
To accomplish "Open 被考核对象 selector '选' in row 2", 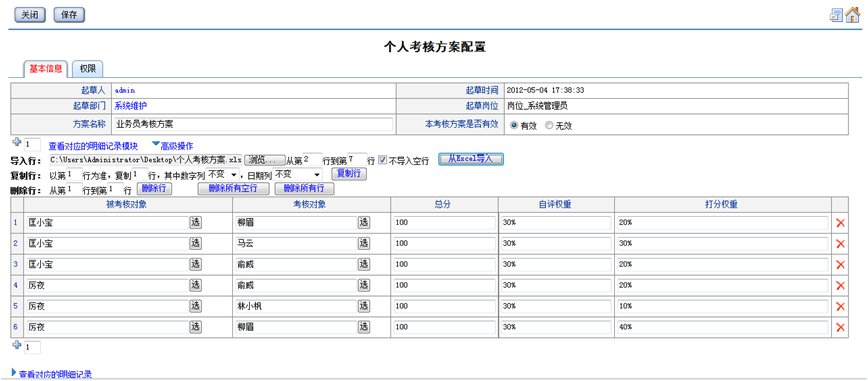I will pos(195,243).
